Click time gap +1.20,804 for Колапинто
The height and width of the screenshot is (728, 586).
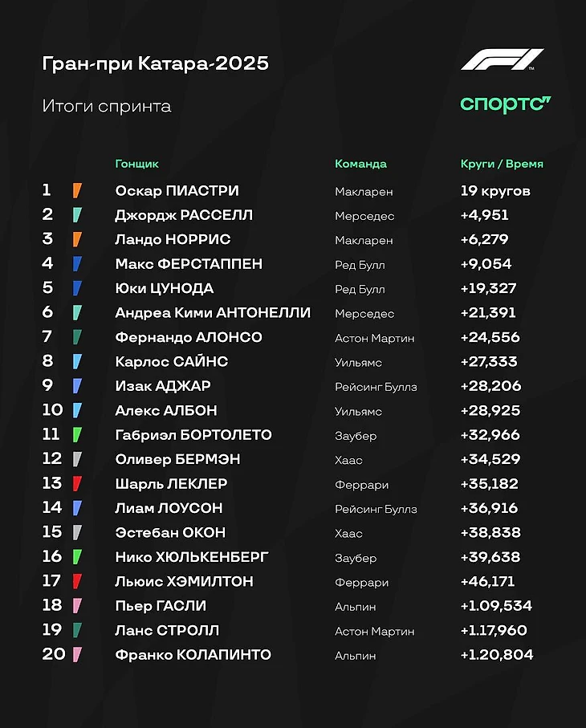click(x=497, y=655)
